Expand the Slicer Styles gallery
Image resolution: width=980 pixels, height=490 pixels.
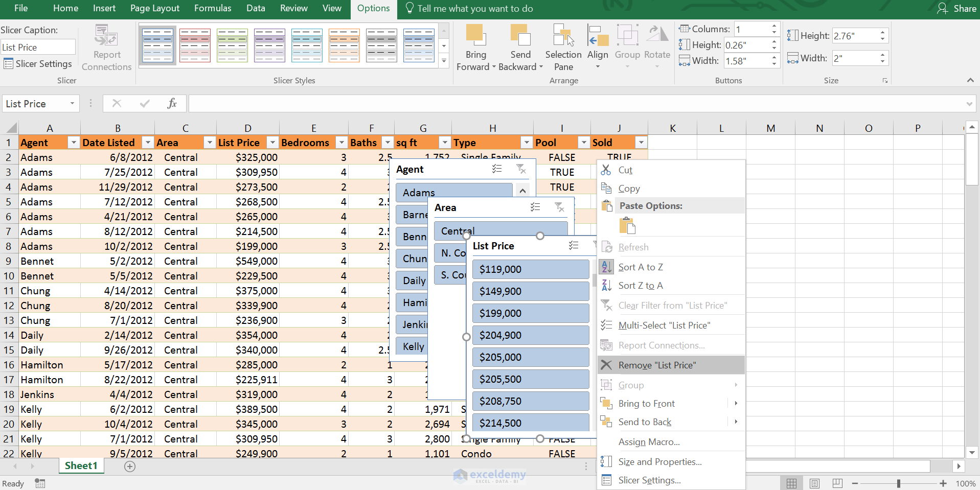[444, 61]
